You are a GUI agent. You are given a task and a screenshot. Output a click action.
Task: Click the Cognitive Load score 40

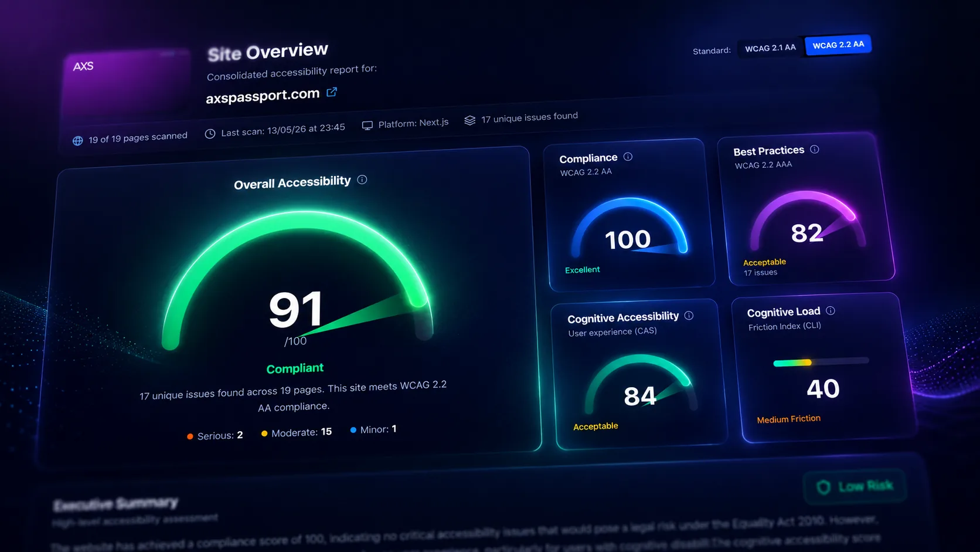[823, 389]
